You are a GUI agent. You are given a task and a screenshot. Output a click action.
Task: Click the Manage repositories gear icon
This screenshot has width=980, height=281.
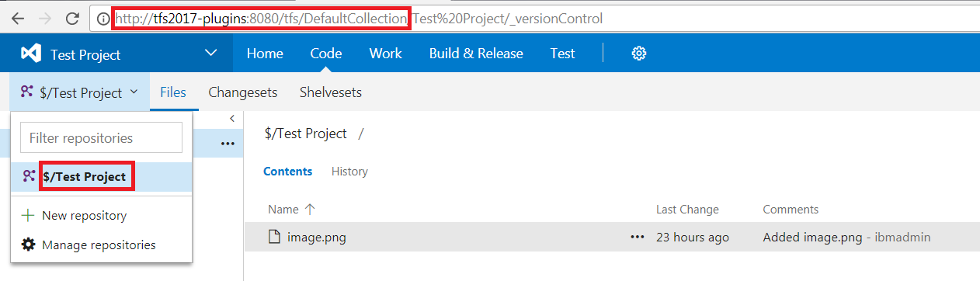[x=28, y=245]
